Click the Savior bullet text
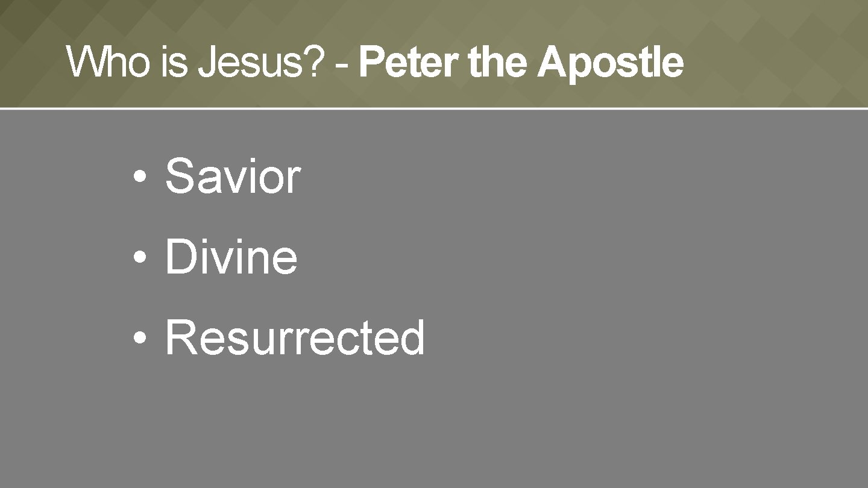Screen dimensions: 868x488 [x=232, y=176]
